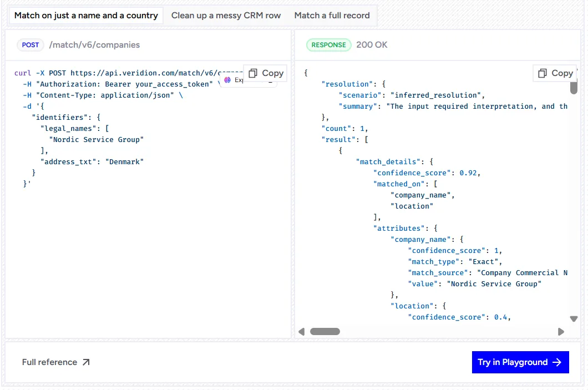Click the Try in Playground button
Image resolution: width=588 pixels, height=390 pixels.
[x=520, y=362]
